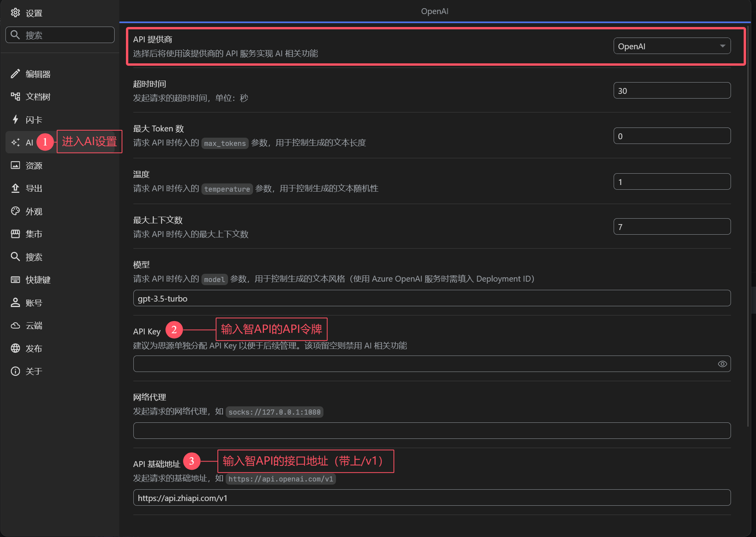Click the 模型 field with gpt-3.5-turbo
This screenshot has height=537, width=756.
tap(432, 298)
